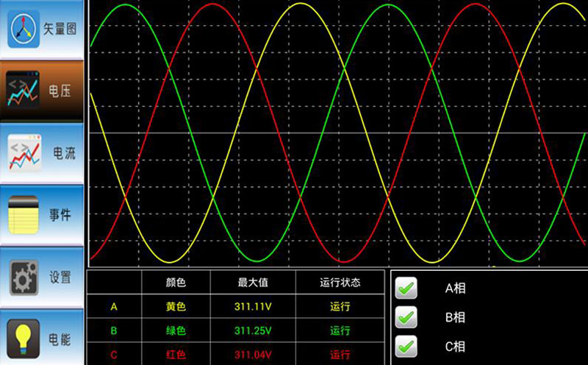
Task: Open the yellow notepad events icon
Action: tap(24, 215)
